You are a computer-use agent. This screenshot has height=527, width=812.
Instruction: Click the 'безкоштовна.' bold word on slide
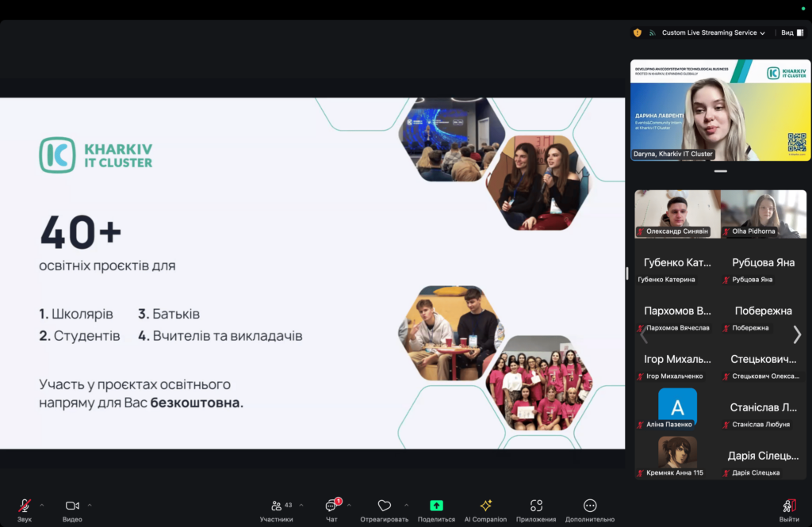[x=197, y=403]
